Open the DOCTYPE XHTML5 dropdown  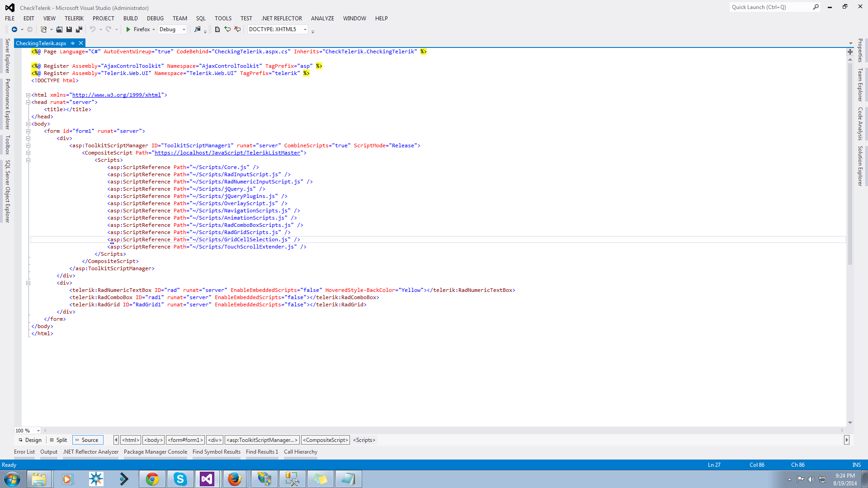[x=305, y=29]
